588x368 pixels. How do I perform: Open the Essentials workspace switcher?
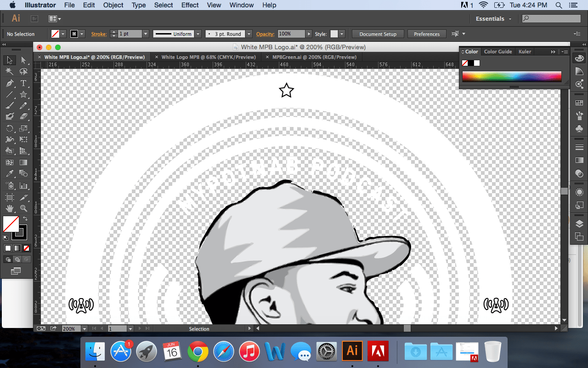(493, 18)
